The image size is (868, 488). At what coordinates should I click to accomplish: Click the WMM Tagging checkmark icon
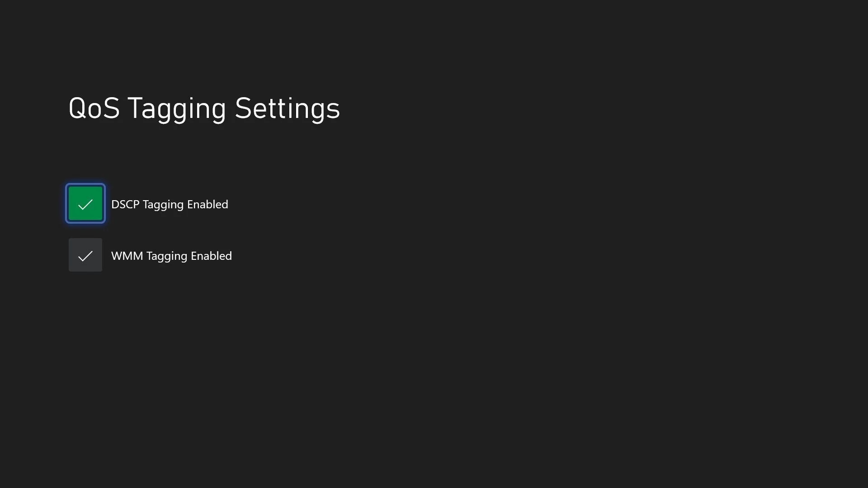(x=85, y=255)
